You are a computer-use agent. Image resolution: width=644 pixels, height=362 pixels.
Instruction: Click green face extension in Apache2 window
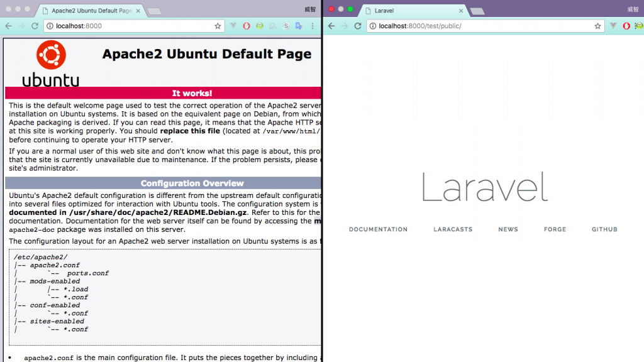260,26
